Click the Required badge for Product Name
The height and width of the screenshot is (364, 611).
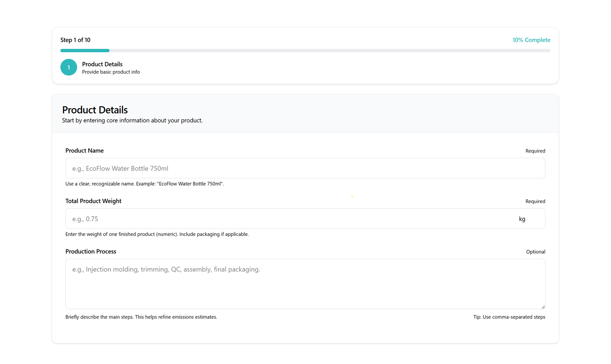pos(535,151)
